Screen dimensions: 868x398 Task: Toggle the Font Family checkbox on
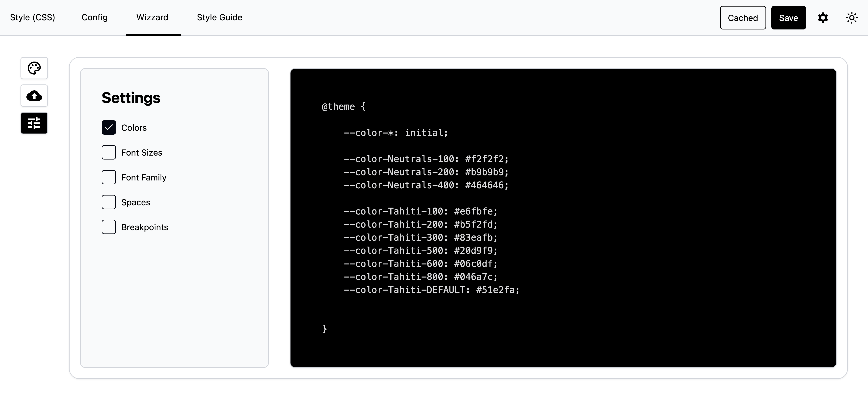coord(109,177)
